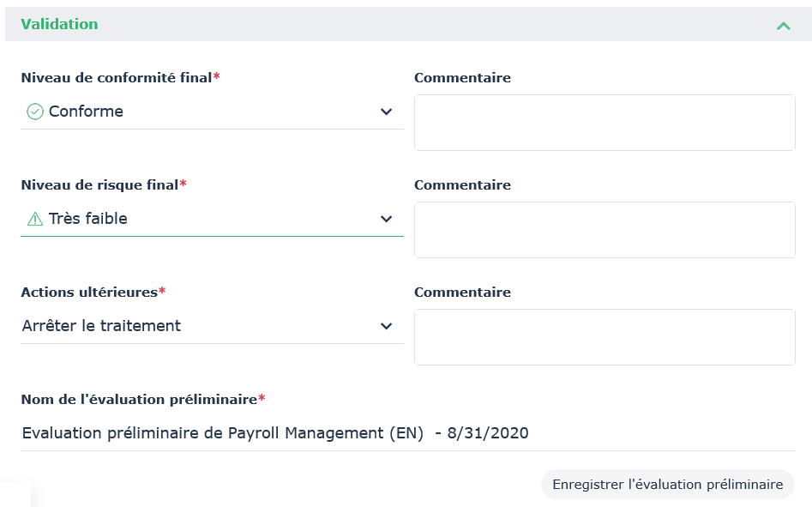Click the Arrêter le traitement value
Image resolution: width=812 pixels, height=507 pixels.
(x=101, y=326)
